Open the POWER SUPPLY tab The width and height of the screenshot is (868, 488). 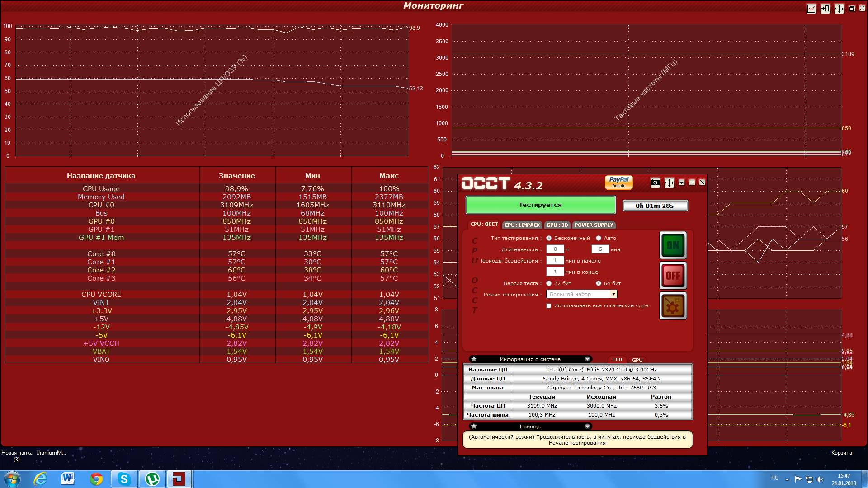(x=594, y=225)
